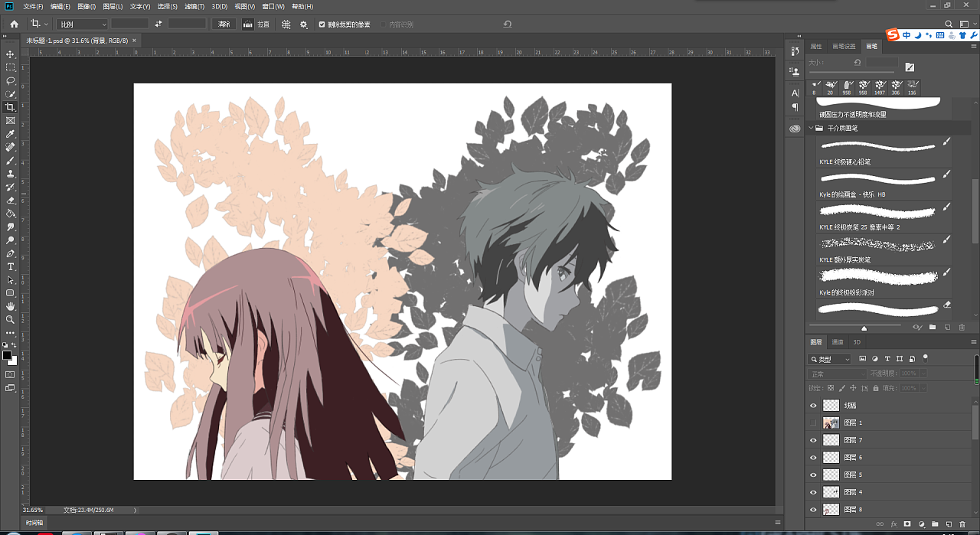
Task: Activate the Zoom tool
Action: click(x=10, y=319)
